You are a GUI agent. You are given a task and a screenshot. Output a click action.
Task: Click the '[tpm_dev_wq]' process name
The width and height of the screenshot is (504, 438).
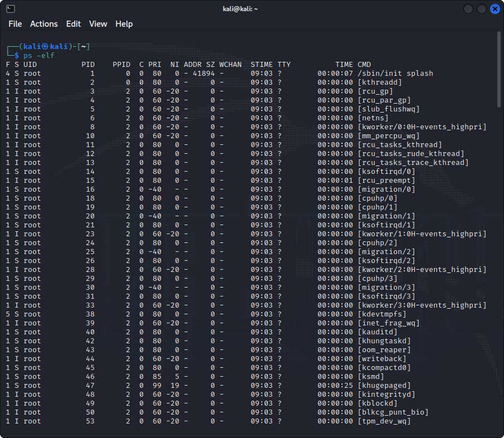pyautogui.click(x=384, y=421)
